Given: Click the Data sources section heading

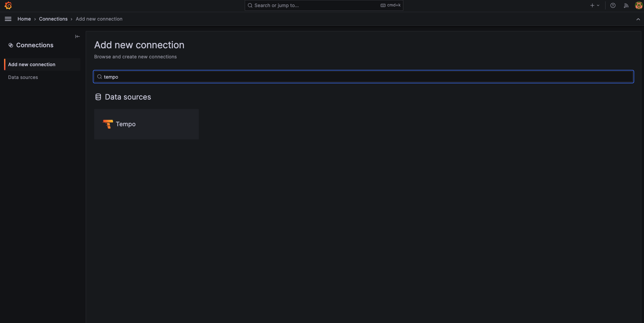Looking at the screenshot, I should pyautogui.click(x=128, y=97).
